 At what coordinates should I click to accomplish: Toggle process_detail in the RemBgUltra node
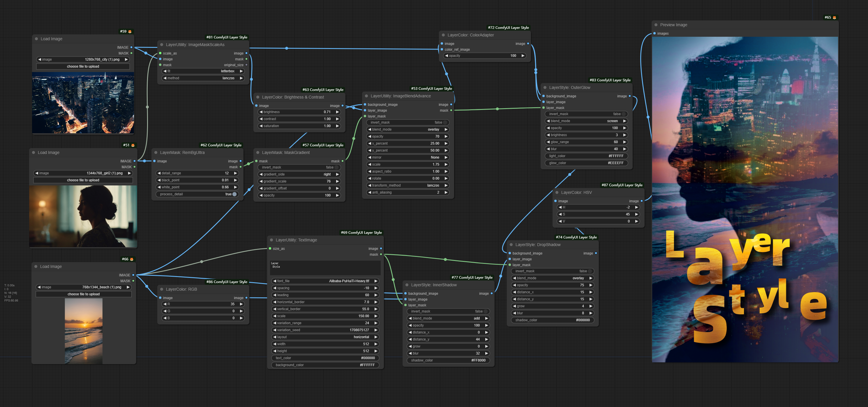[x=234, y=194]
